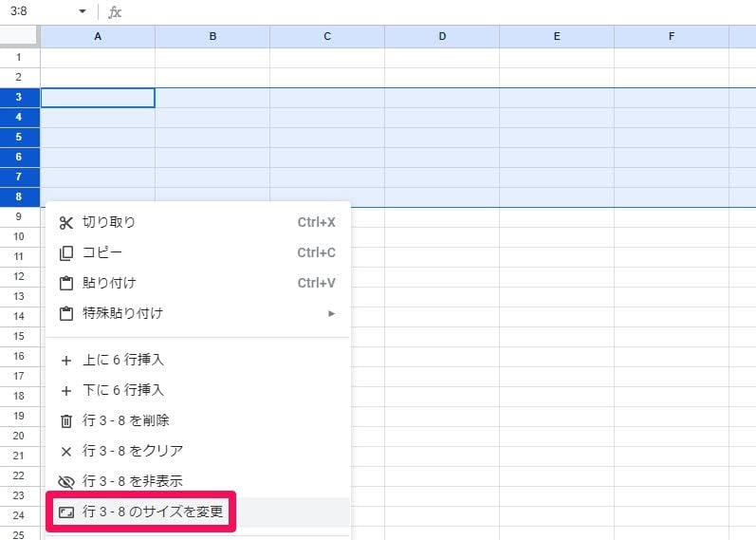Image resolution: width=756 pixels, height=540 pixels.
Task: Click the clipboard icon beside 貼り付け
Action: pyautogui.click(x=66, y=283)
